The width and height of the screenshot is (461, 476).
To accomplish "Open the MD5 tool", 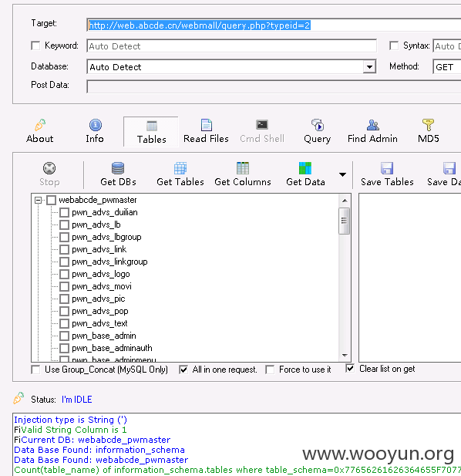I will [429, 131].
